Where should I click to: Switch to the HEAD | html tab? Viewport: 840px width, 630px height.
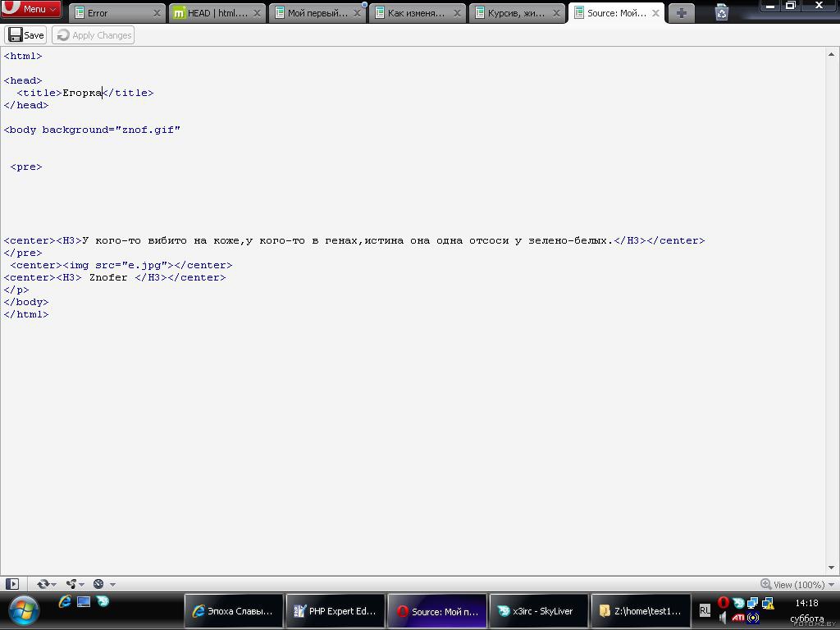pos(217,13)
